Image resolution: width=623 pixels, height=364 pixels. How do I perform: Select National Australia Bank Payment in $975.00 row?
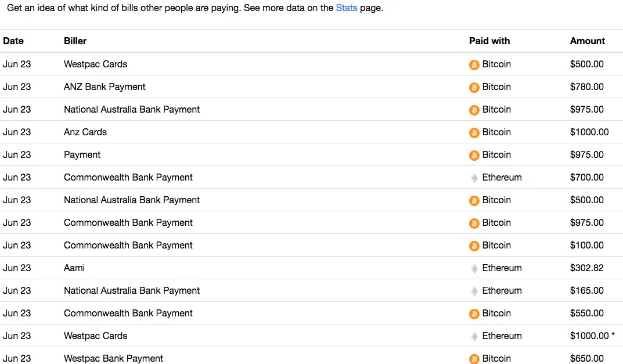click(132, 109)
